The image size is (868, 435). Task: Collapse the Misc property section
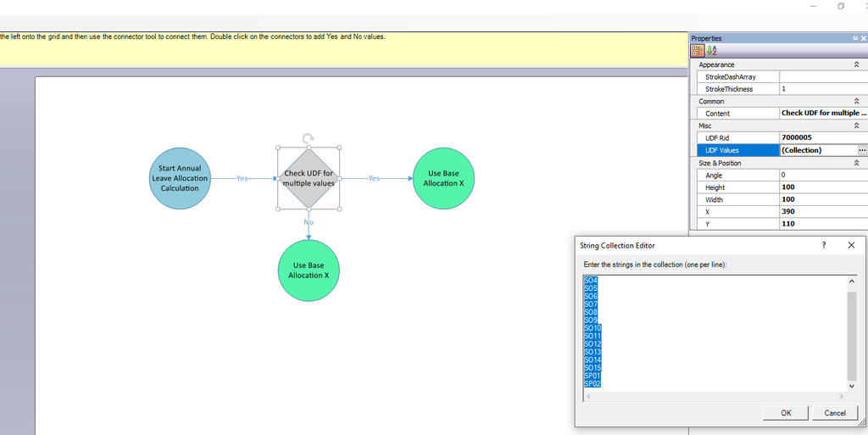click(x=856, y=125)
